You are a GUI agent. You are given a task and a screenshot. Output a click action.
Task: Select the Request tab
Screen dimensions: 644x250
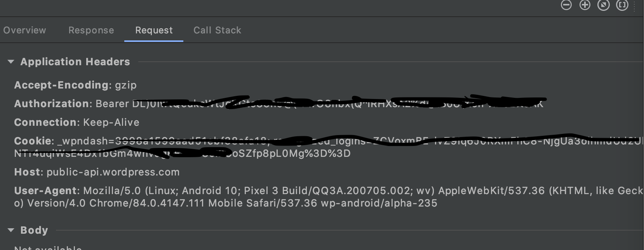[x=153, y=30]
